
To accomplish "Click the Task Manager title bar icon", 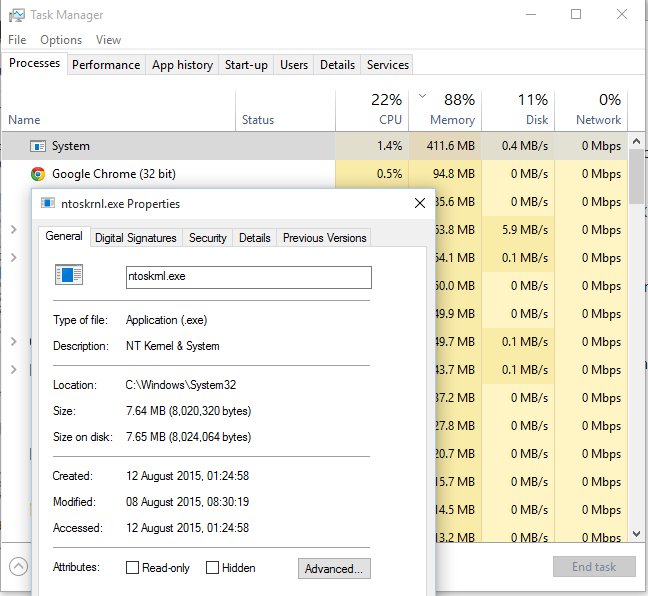I will click(x=17, y=15).
